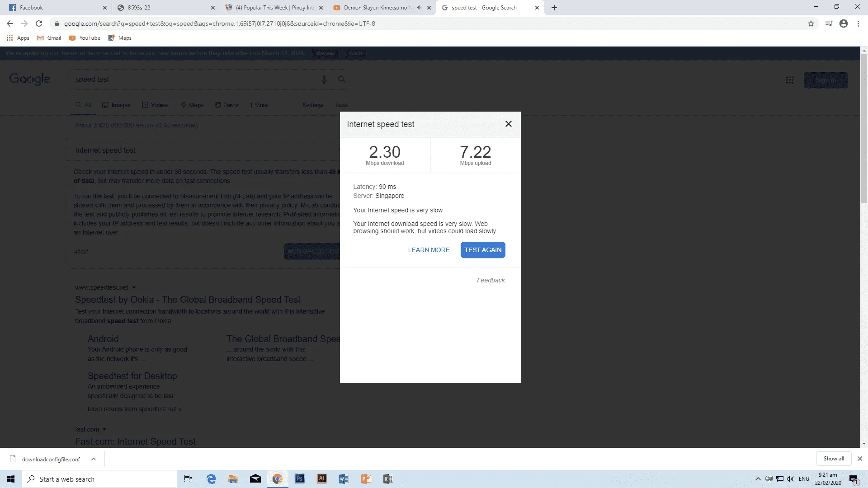868x488 pixels.
Task: Open Photoshop from the taskbar
Action: point(300,479)
